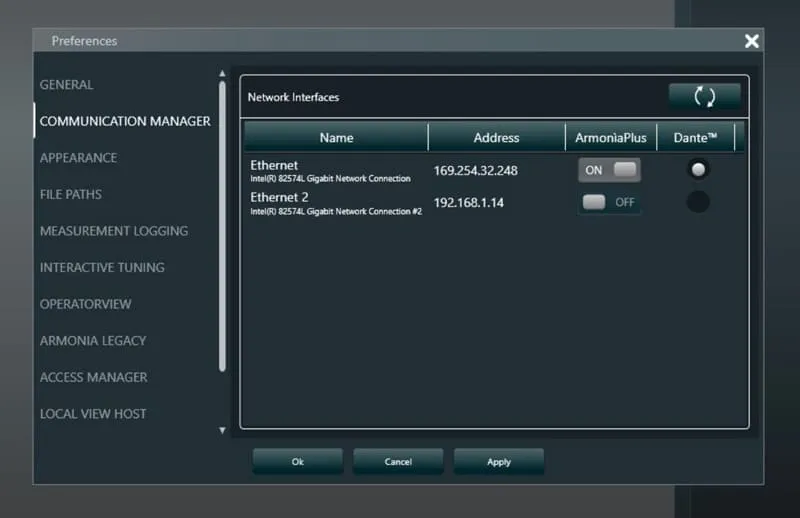Click the Ok button
The height and width of the screenshot is (518, 800).
point(297,461)
